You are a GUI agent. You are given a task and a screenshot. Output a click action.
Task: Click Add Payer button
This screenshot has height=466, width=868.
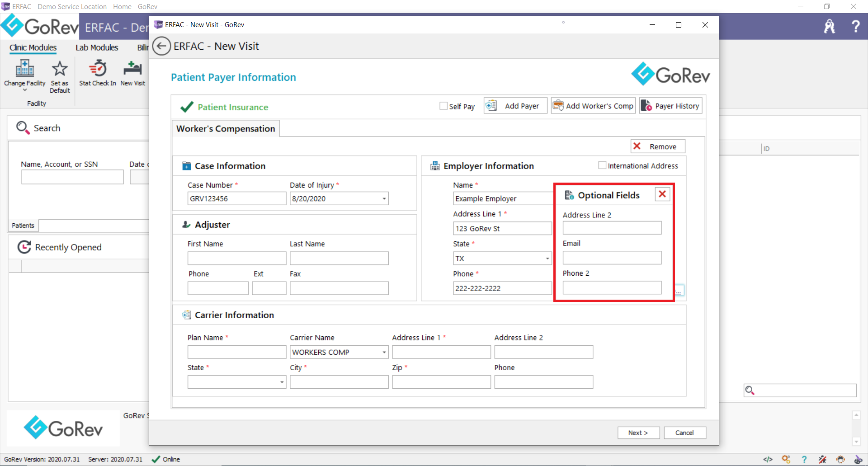[x=515, y=106]
